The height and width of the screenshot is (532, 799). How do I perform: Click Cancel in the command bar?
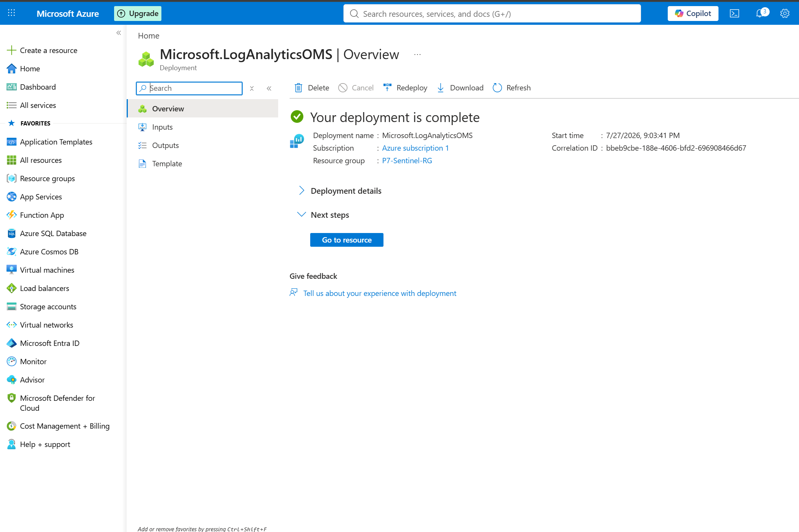click(356, 88)
